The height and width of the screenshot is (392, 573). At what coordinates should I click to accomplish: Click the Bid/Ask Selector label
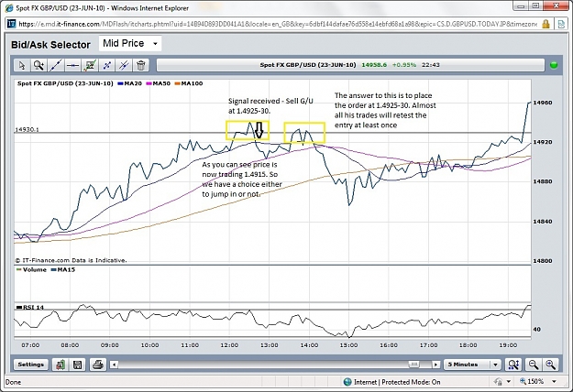point(50,45)
